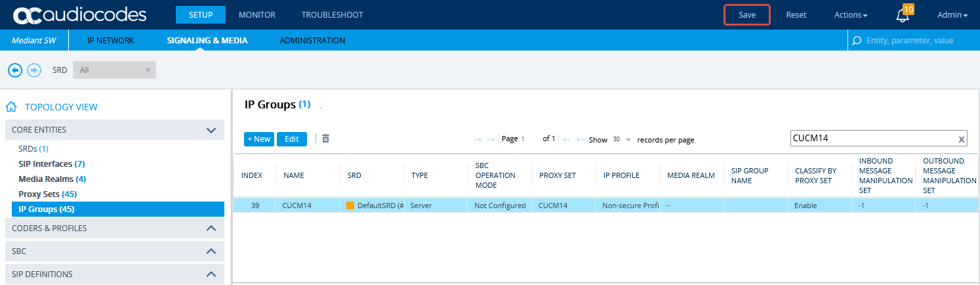Screen dimensions: 980x285
Task: Sort by the IP Profile column header
Action: coord(621,176)
